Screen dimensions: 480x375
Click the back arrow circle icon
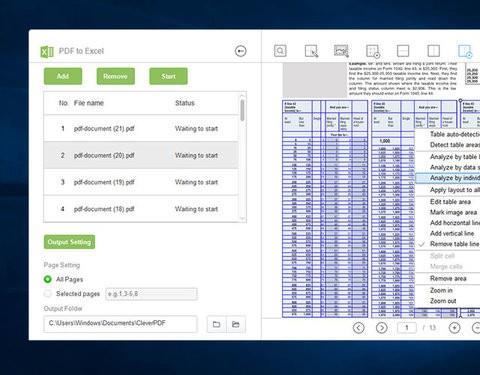[x=241, y=51]
